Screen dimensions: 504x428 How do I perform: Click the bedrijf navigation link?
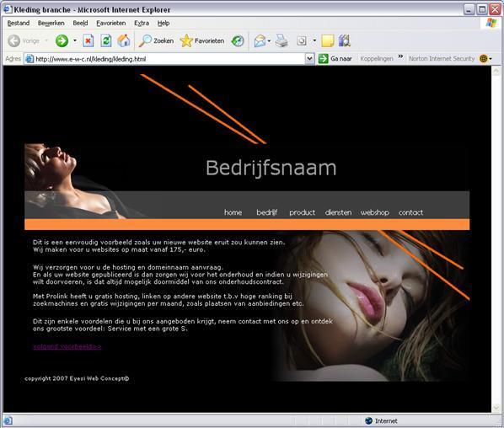[x=267, y=212]
